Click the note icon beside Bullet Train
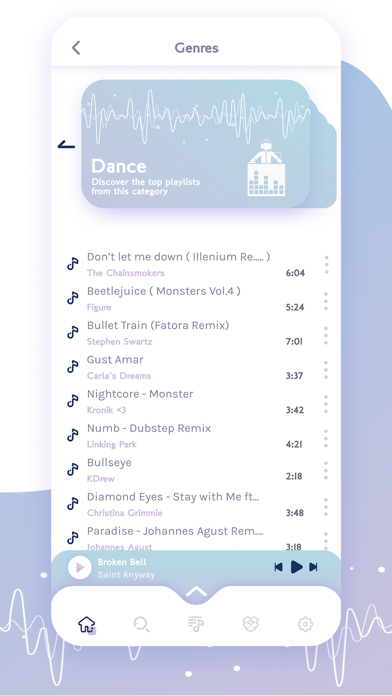Screen dimensions: 392x696 pyautogui.click(x=73, y=332)
